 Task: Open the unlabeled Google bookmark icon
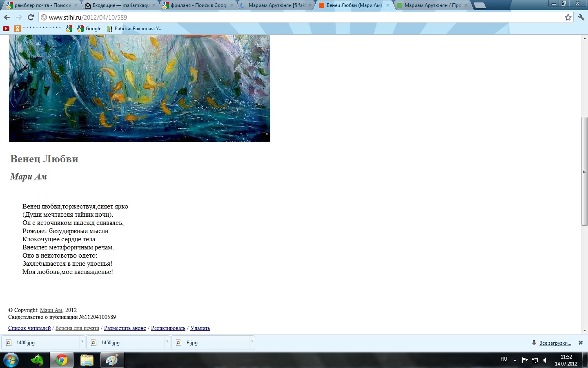[x=69, y=29]
